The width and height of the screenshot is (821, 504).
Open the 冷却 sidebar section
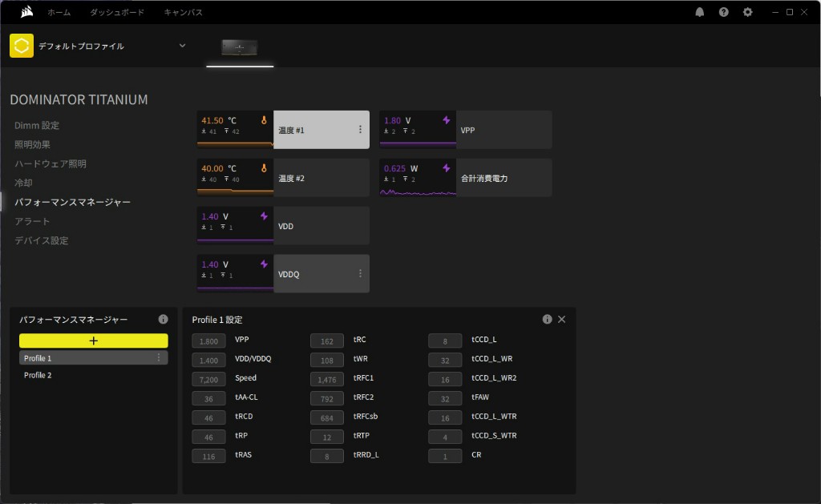(23, 183)
